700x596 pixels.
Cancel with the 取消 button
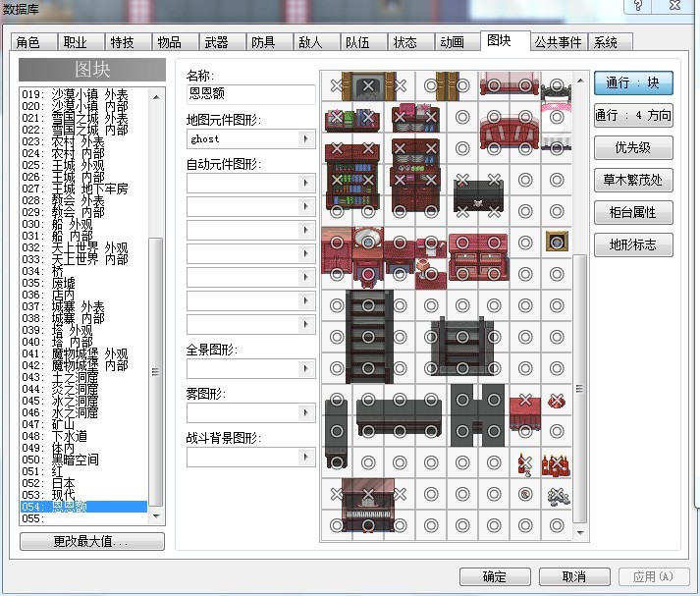pyautogui.click(x=574, y=576)
